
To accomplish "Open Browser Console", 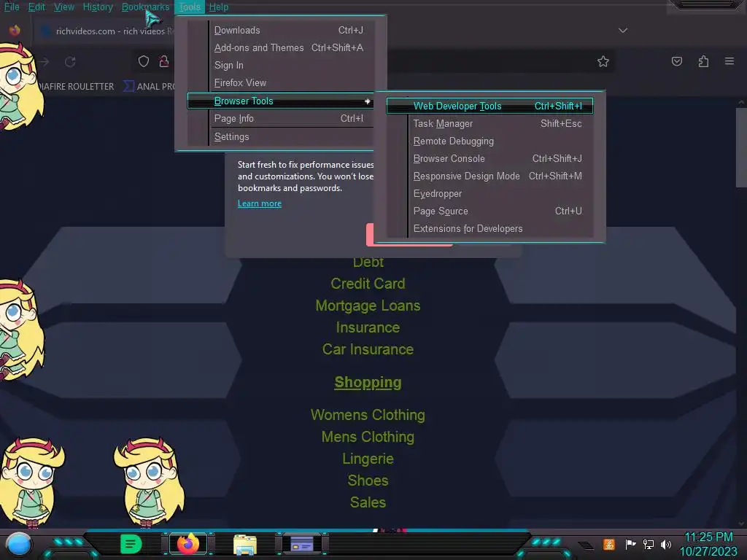I will point(489,158).
